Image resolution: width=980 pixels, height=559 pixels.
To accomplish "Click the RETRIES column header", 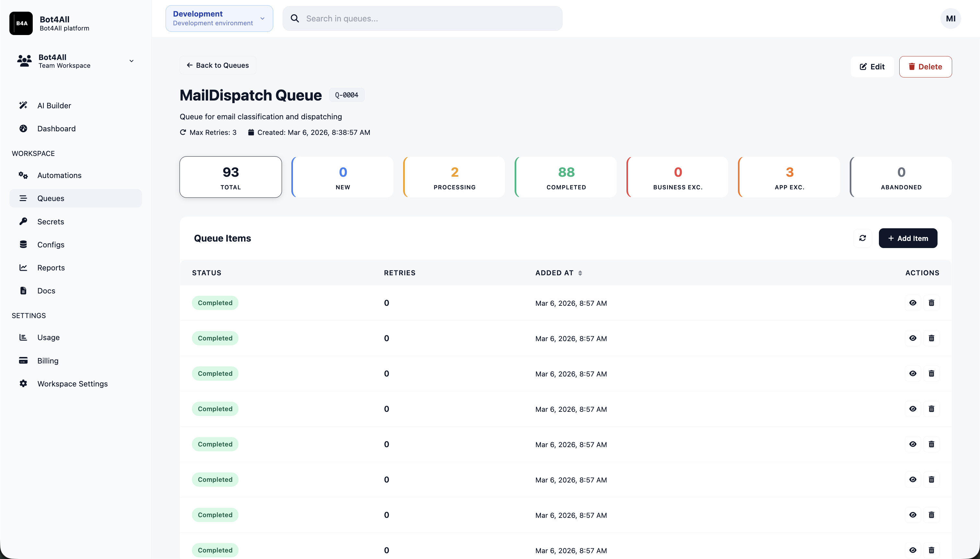I will [400, 273].
